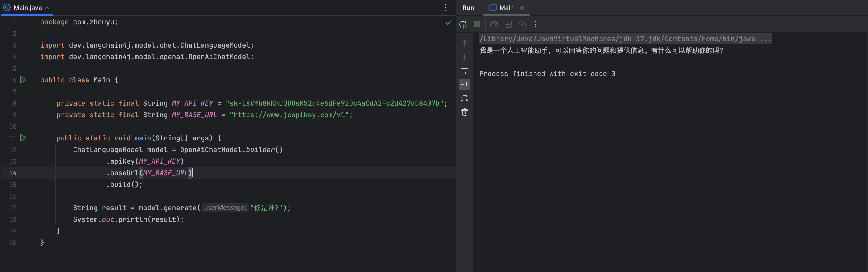Jump up the stack trace with up arrow
This screenshot has height=272, width=868.
465,43
